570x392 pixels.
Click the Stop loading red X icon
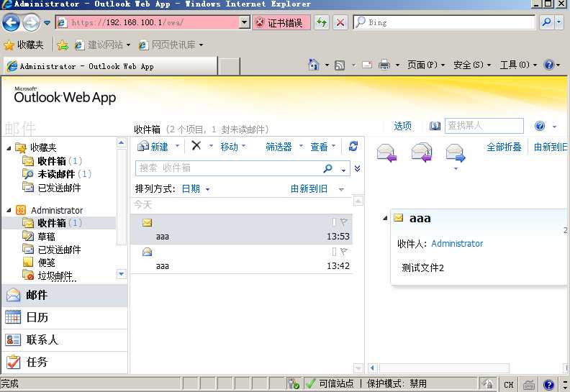(x=340, y=22)
